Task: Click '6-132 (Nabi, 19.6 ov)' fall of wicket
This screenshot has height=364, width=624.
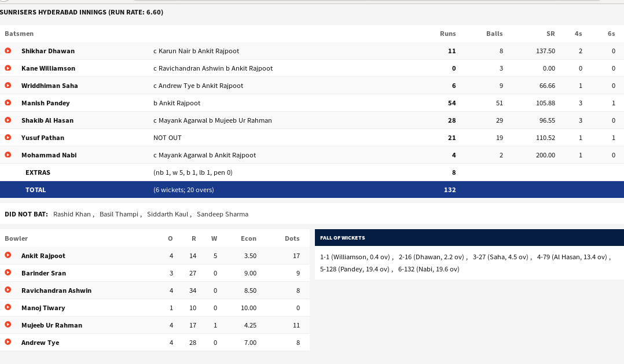Action: click(x=428, y=269)
